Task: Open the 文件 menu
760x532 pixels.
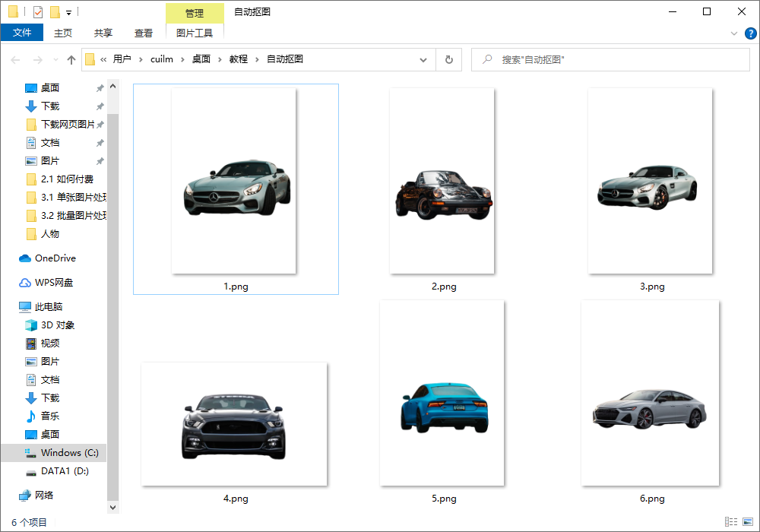Action: coord(22,33)
